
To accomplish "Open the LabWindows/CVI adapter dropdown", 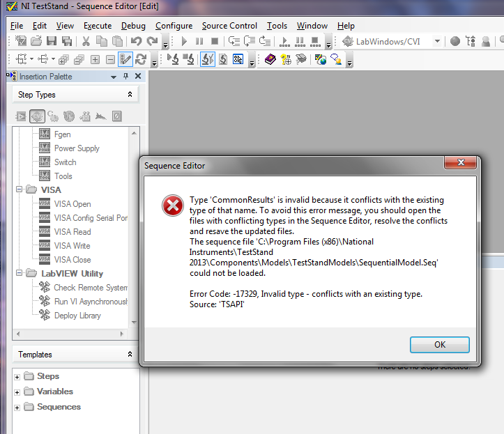I will [x=437, y=41].
